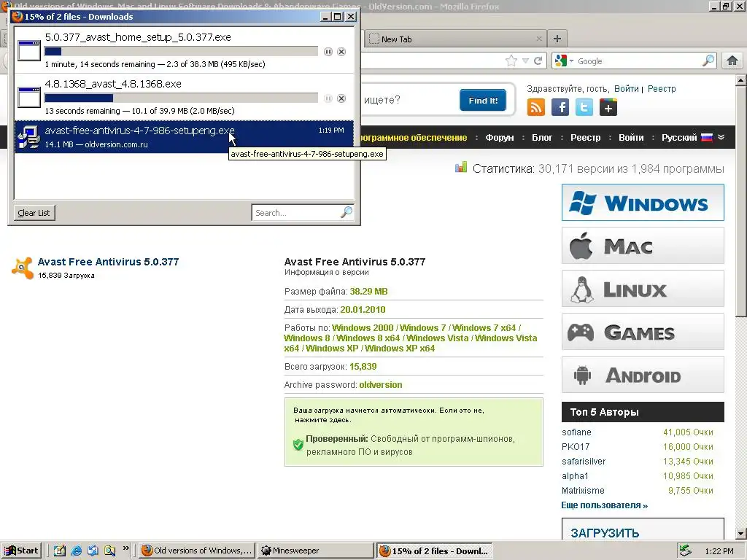The width and height of the screenshot is (747, 560).
Task: Click the page scrollbar down arrow
Action: tap(741, 534)
